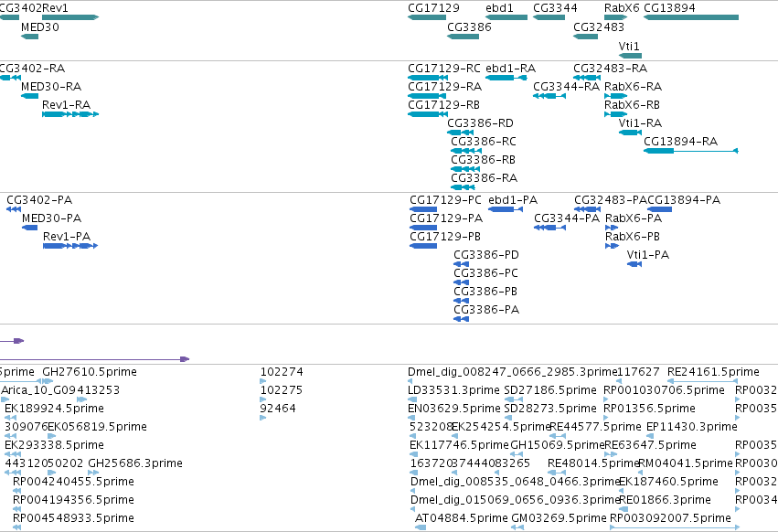Select the Vti1 gene label
Image resolution: width=778 pixels, height=532 pixels.
click(x=629, y=46)
